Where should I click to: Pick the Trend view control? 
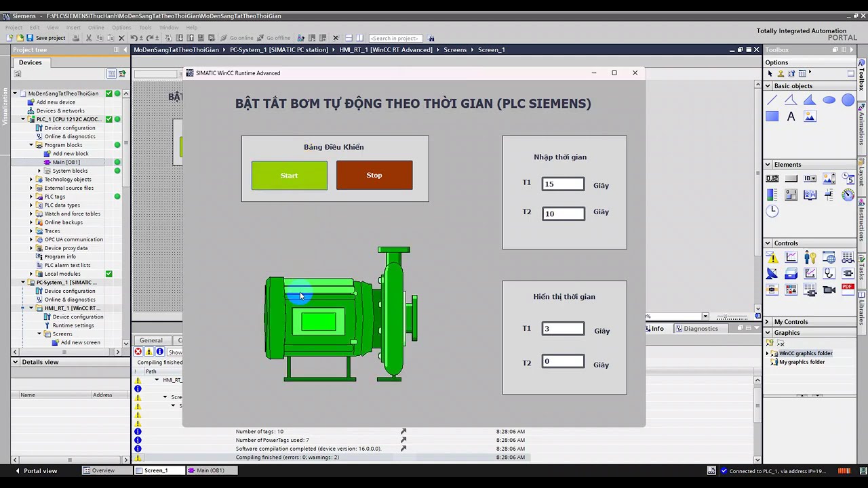pyautogui.click(x=791, y=258)
